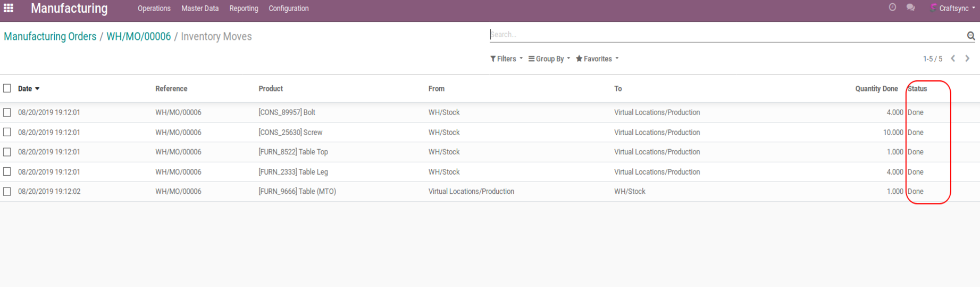980x287 pixels.
Task: Click the activities clock icon
Action: point(892,7)
